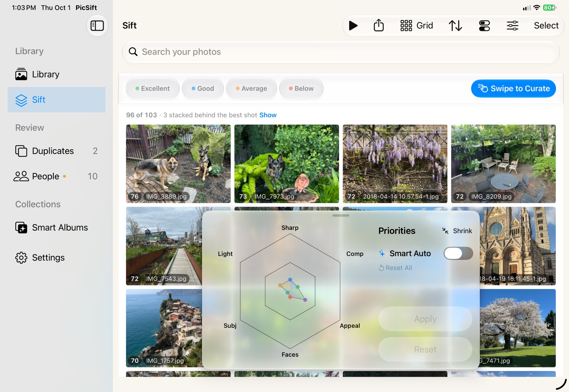569x392 pixels.
Task: Click the Duplicates stacked squares icon
Action: pos(21,151)
